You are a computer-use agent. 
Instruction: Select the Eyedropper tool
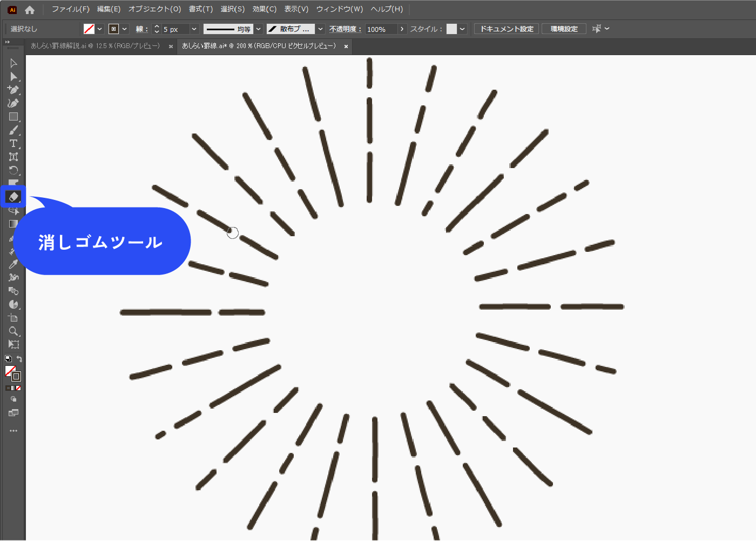[13, 264]
